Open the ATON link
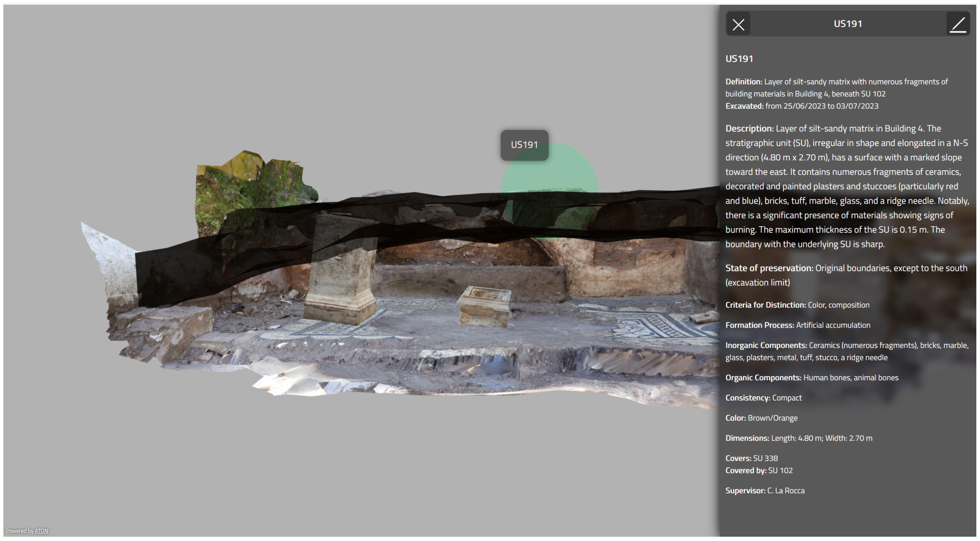This screenshot has height=541, width=980. 41,531
